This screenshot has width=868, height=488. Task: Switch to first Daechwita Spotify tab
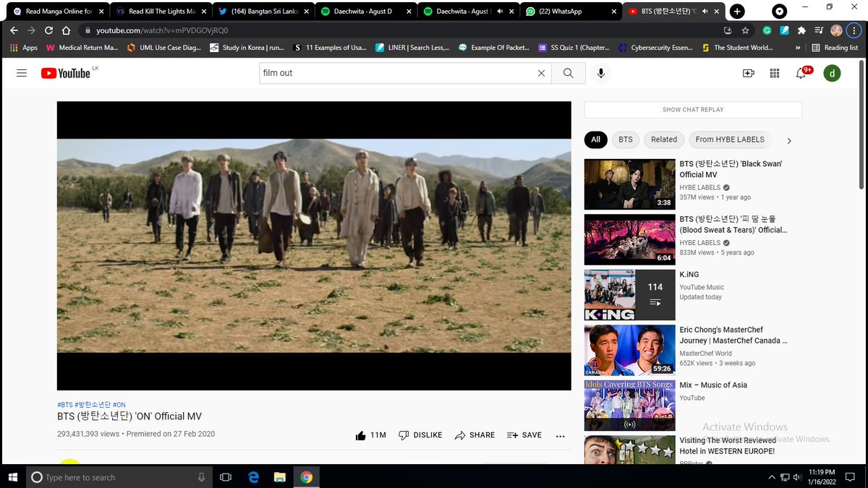click(x=365, y=11)
